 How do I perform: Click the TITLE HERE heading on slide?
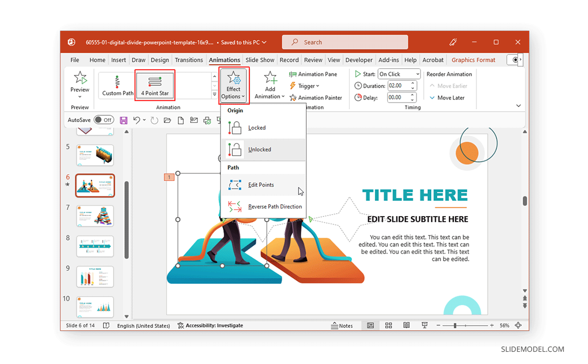pos(415,195)
